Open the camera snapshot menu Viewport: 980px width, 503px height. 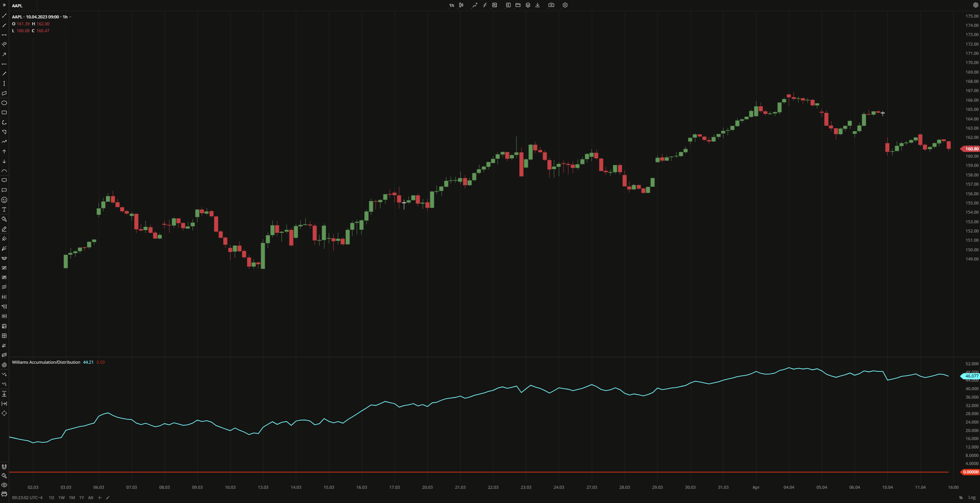551,5
